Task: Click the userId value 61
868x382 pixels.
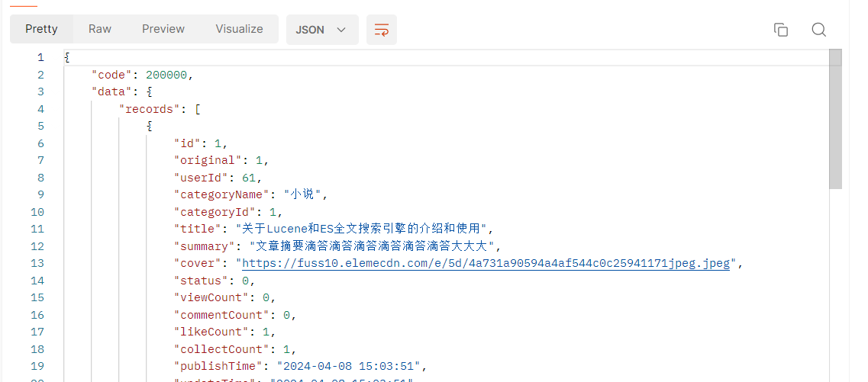Action: point(249,178)
